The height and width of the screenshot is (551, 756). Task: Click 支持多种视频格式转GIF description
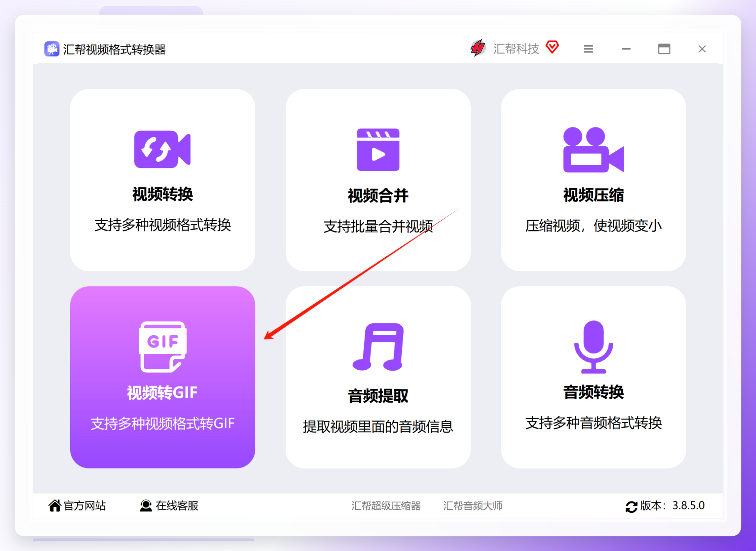tap(163, 423)
